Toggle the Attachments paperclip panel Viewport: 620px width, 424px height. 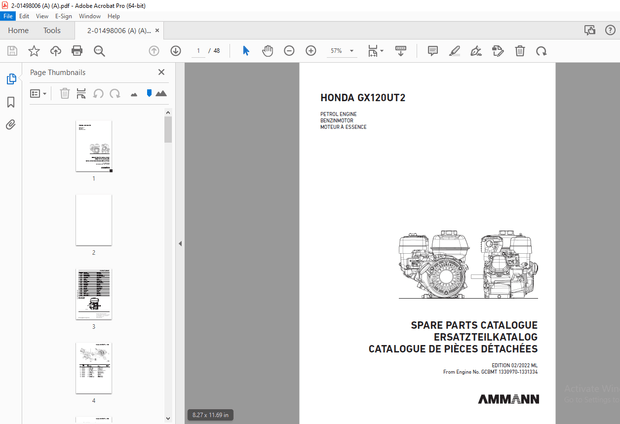click(x=11, y=125)
